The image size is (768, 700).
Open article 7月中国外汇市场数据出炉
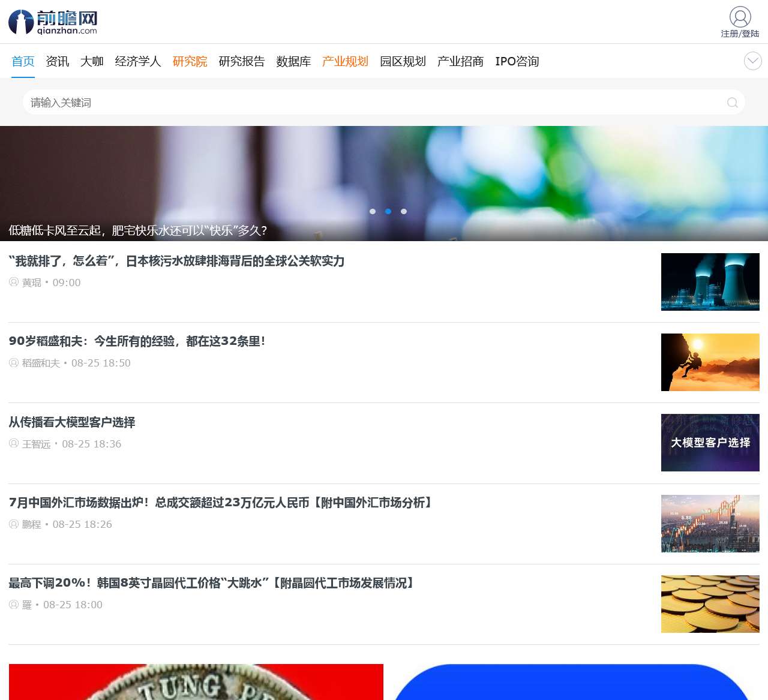(221, 503)
